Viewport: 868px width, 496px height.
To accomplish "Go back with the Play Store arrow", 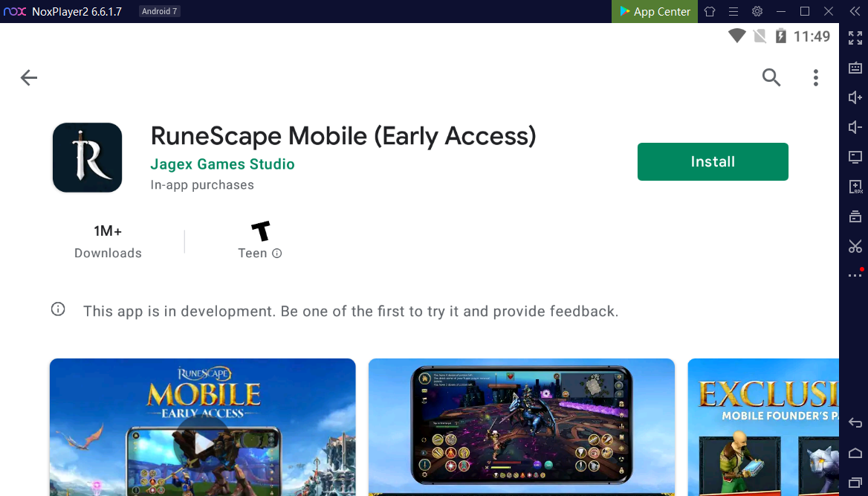I will 29,77.
